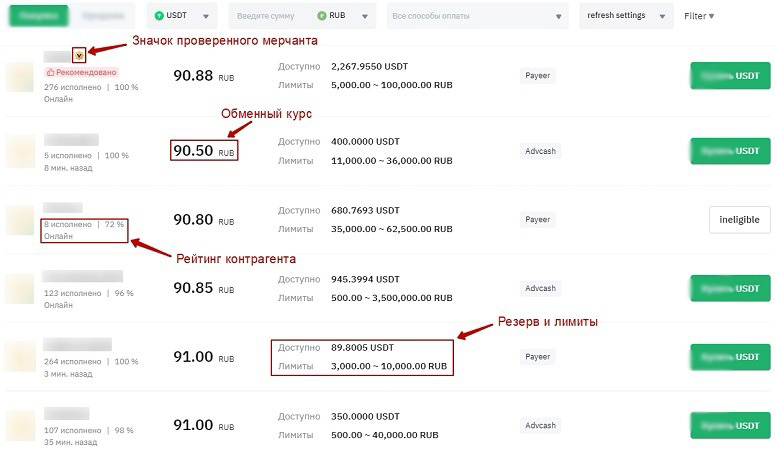This screenshot has height=458, width=775.
Task: Click the RUB currency icon
Action: (x=321, y=16)
